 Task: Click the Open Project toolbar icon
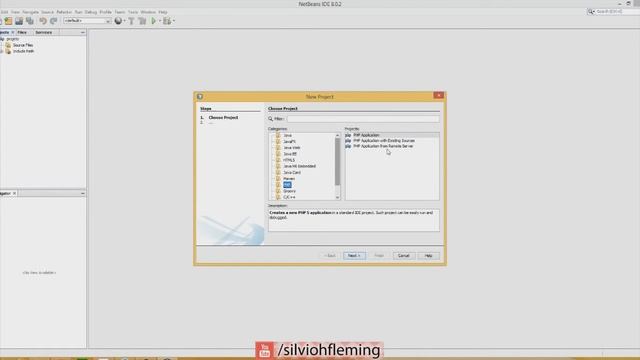pos(19,21)
